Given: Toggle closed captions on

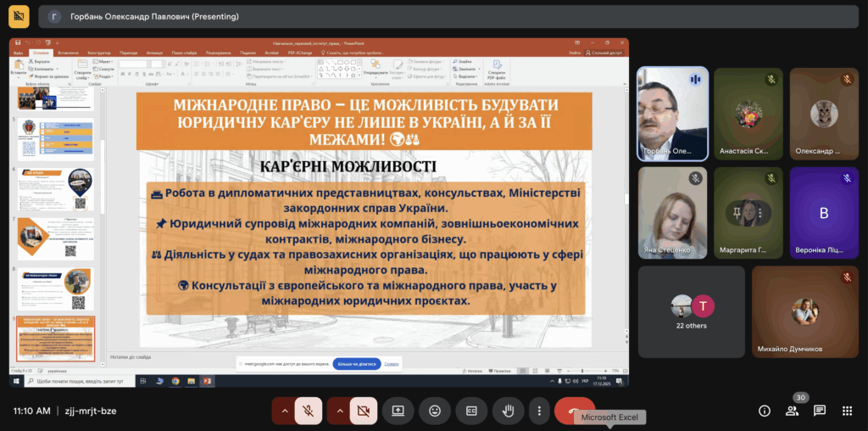Looking at the screenshot, I should coord(471,411).
